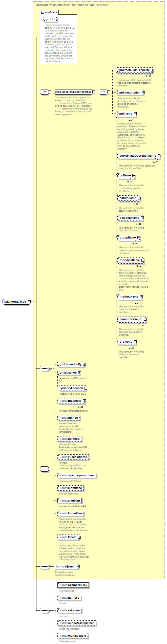Expand groupName element
Image resolution: width=167 pixels, height=644 pixels.
tap(139, 237)
